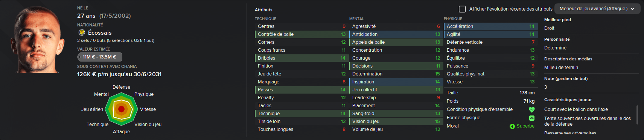Click the Contrôle de balle attribute row
Viewport: 644px width, 140px height.
coord(301,34)
